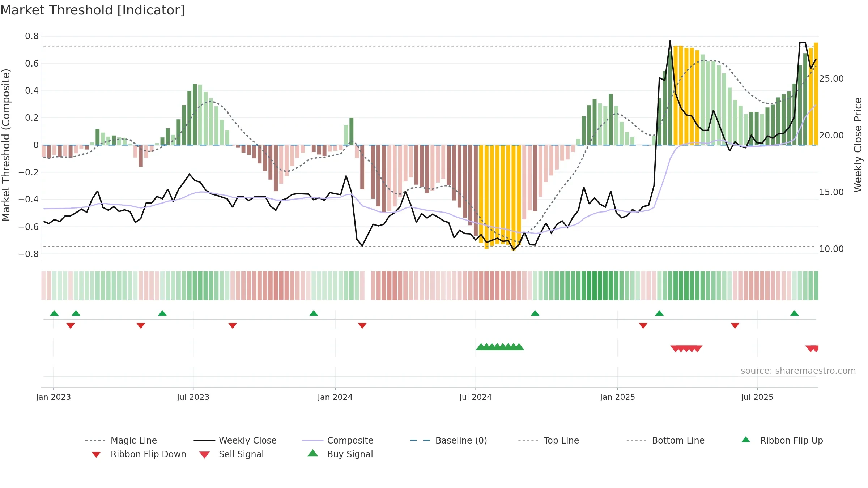Click the 'Jan 2025' x-axis label
The width and height of the screenshot is (868, 488).
[618, 397]
